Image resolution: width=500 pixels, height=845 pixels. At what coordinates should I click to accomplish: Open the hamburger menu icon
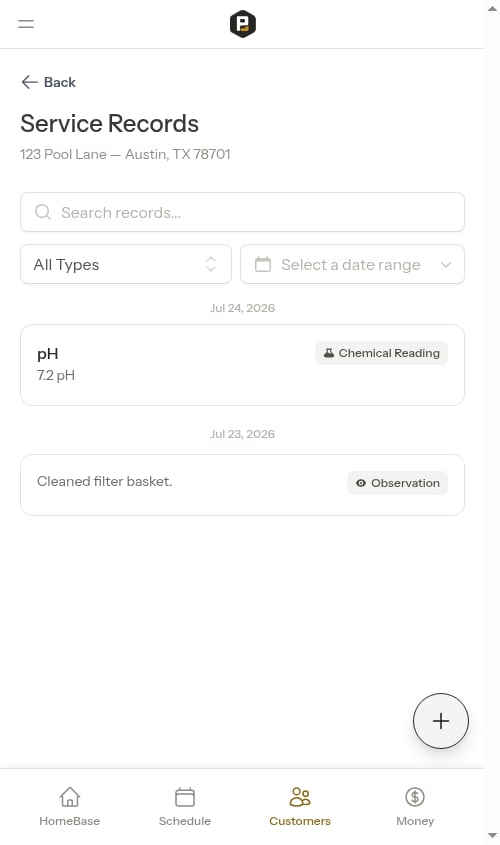point(26,24)
